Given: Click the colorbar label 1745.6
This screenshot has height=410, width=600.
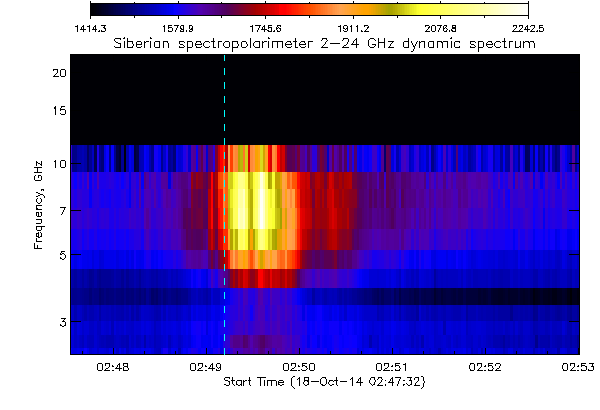Looking at the screenshot, I should [x=266, y=29].
